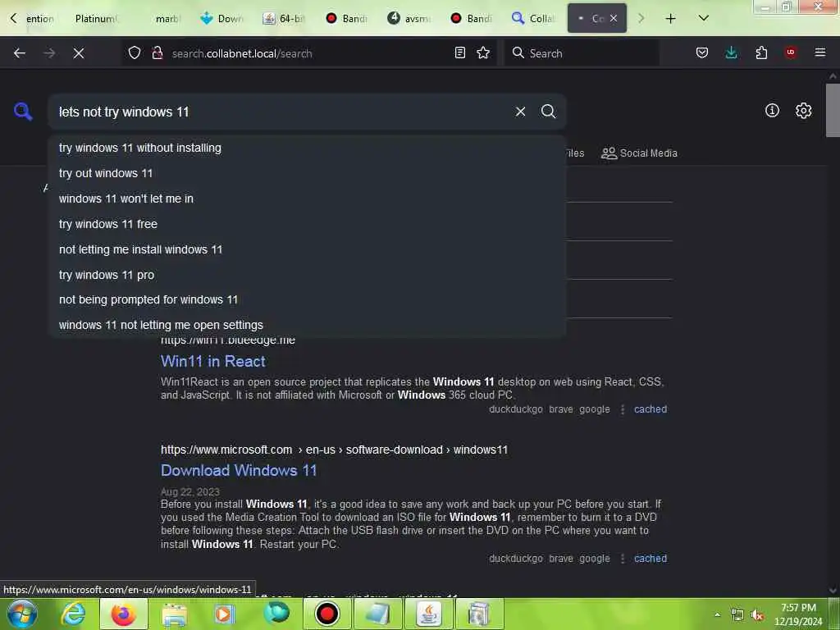Open the Windows Start orb
This screenshot has width=840, height=630.
22,614
